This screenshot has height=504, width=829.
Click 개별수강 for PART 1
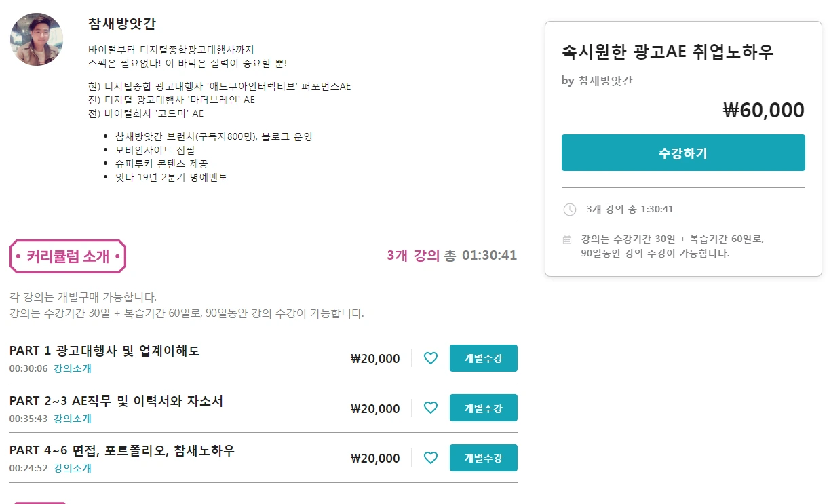483,358
